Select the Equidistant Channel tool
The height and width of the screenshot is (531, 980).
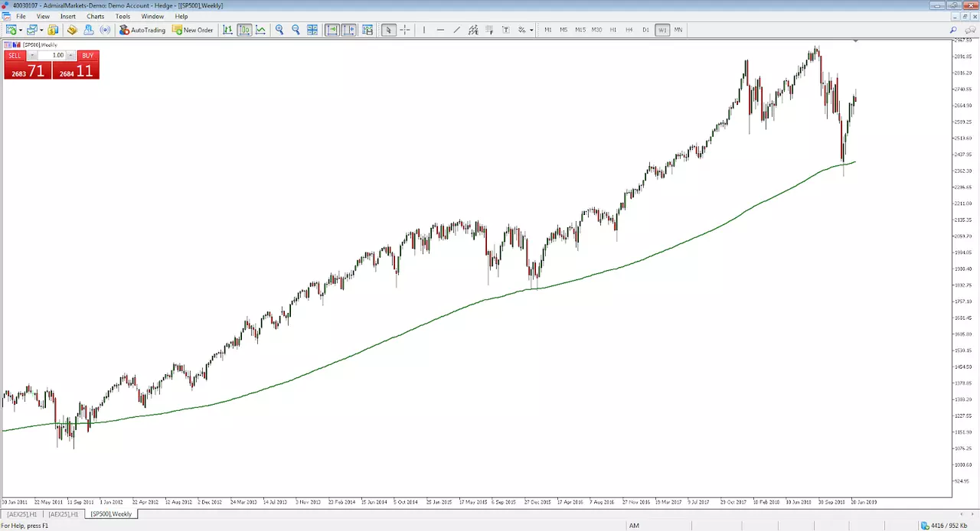click(x=473, y=30)
